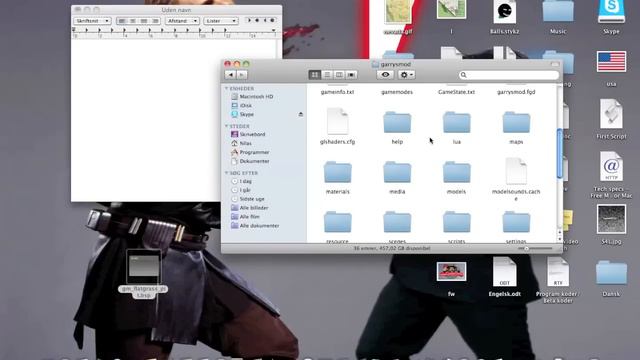Select iDisk in the Finder sidebar
This screenshot has height=360, width=640.
click(242, 105)
